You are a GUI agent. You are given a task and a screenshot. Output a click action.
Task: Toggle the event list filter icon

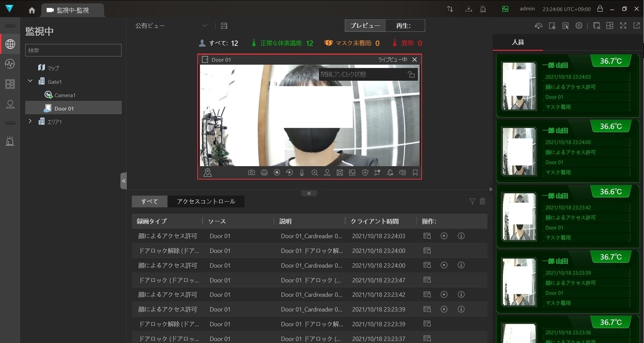pos(472,202)
